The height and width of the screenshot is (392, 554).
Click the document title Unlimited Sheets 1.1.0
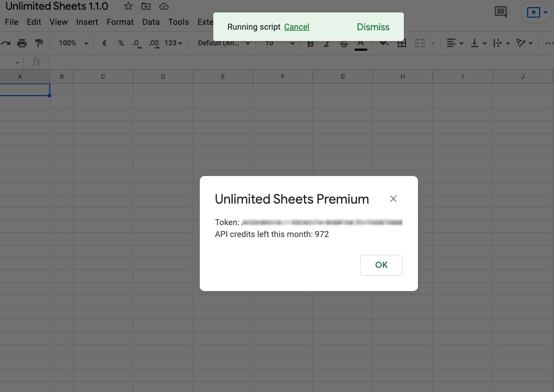[x=57, y=6]
